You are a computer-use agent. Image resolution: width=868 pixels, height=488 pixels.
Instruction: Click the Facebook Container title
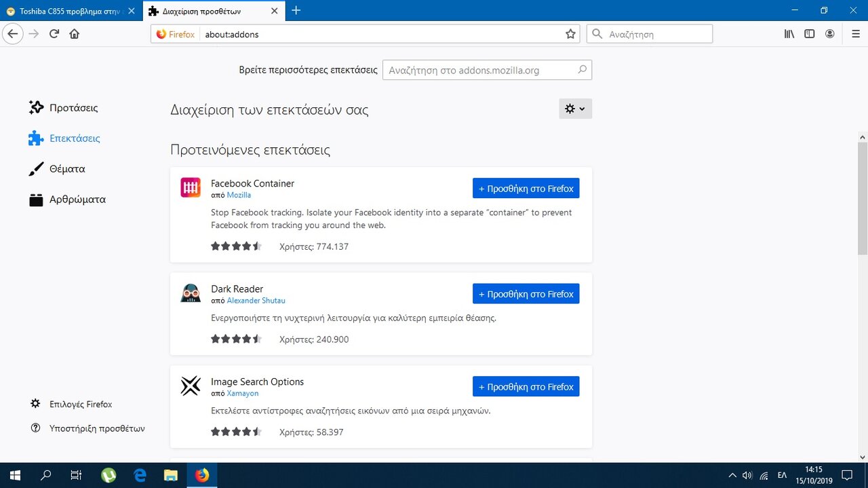click(252, 183)
